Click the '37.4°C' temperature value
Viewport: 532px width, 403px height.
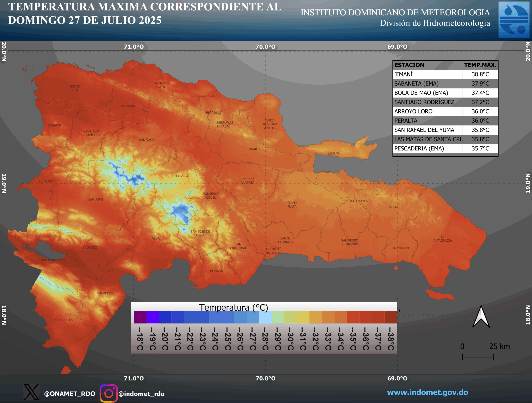(480, 93)
